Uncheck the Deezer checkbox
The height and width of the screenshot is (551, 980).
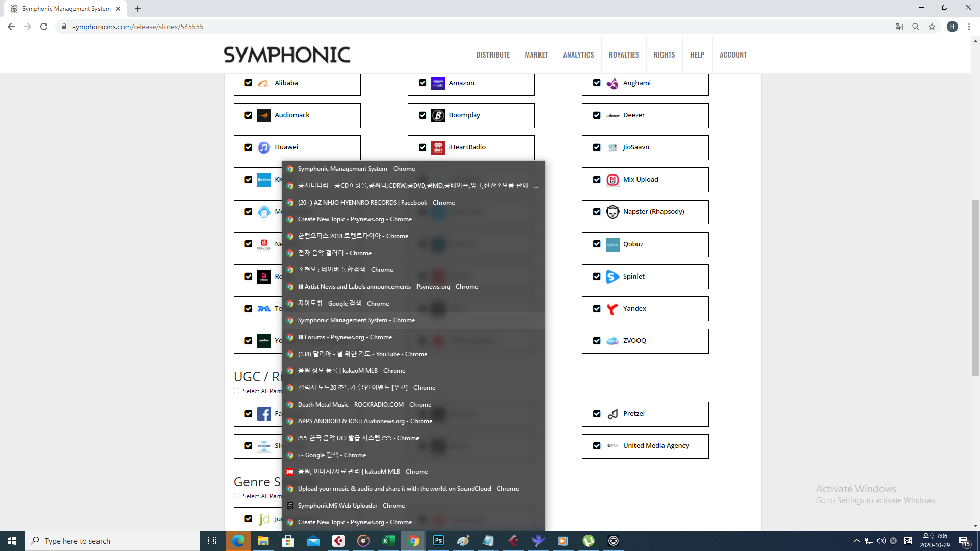597,115
